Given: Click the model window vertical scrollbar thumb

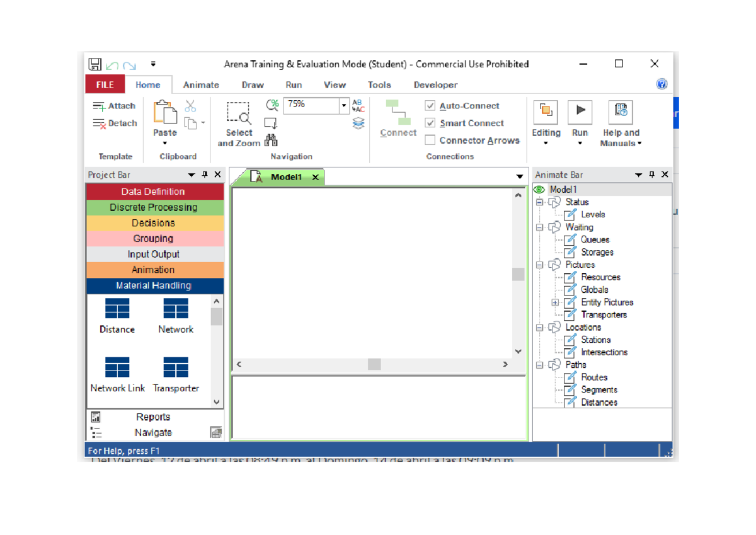Looking at the screenshot, I should (518, 274).
